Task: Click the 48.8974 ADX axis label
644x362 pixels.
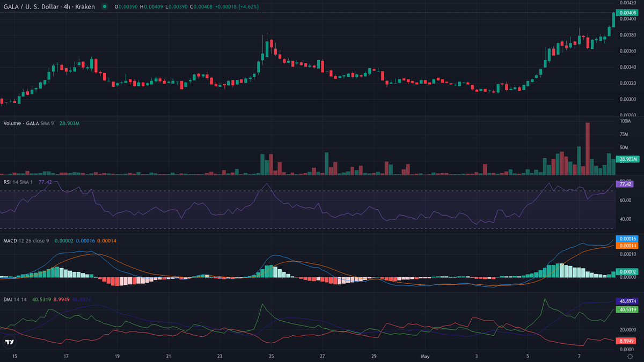Action: [x=627, y=302]
